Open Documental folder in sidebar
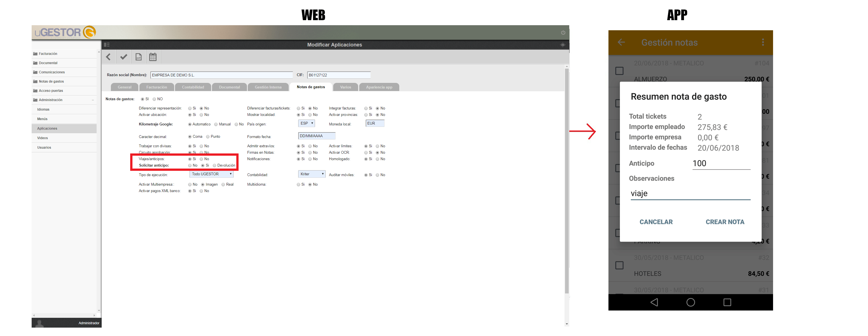 64,63
